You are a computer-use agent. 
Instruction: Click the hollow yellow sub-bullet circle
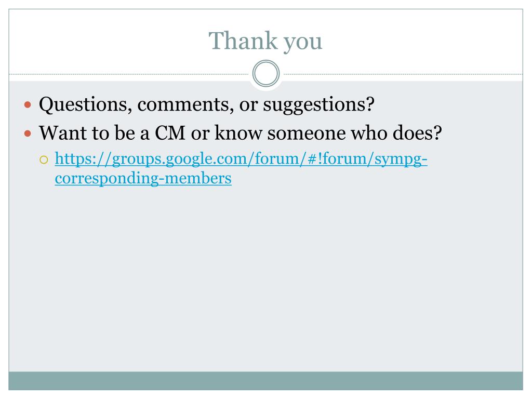(44, 160)
